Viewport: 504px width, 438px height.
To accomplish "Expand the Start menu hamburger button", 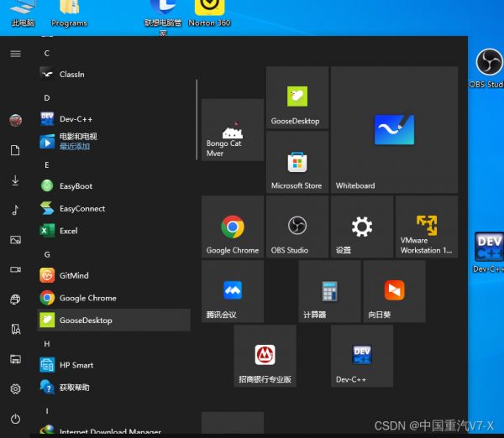I will click(15, 54).
